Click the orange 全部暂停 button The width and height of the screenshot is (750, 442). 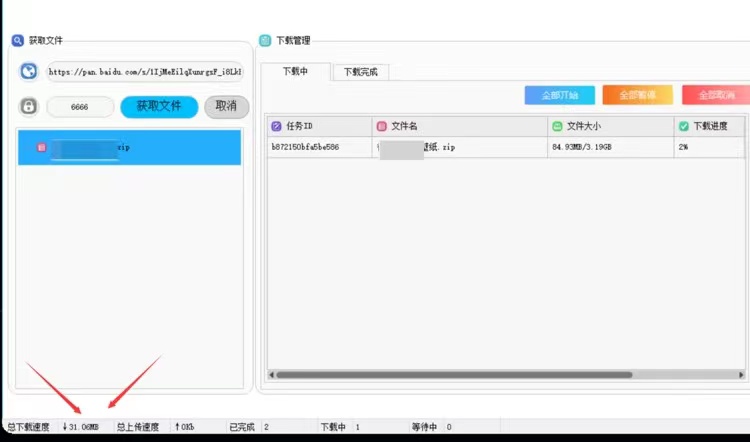tap(638, 95)
